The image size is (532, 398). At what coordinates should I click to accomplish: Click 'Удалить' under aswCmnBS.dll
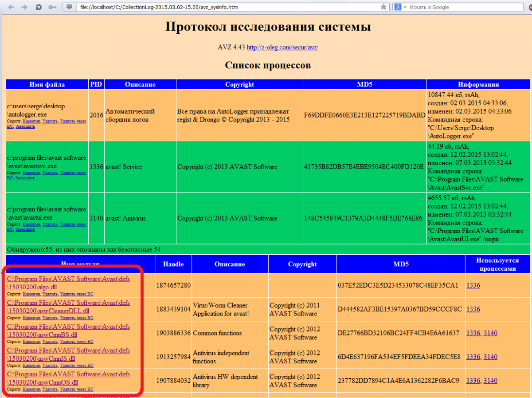[50, 342]
